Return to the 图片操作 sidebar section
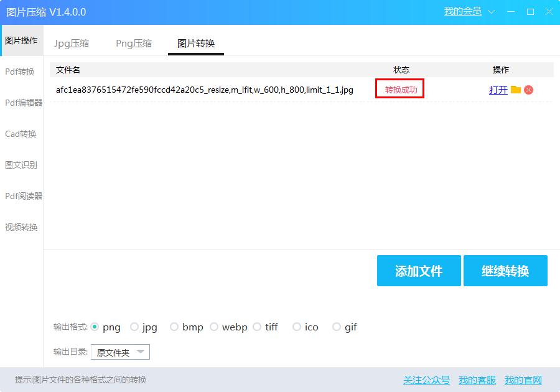This screenshot has height=392, width=560. coord(22,40)
